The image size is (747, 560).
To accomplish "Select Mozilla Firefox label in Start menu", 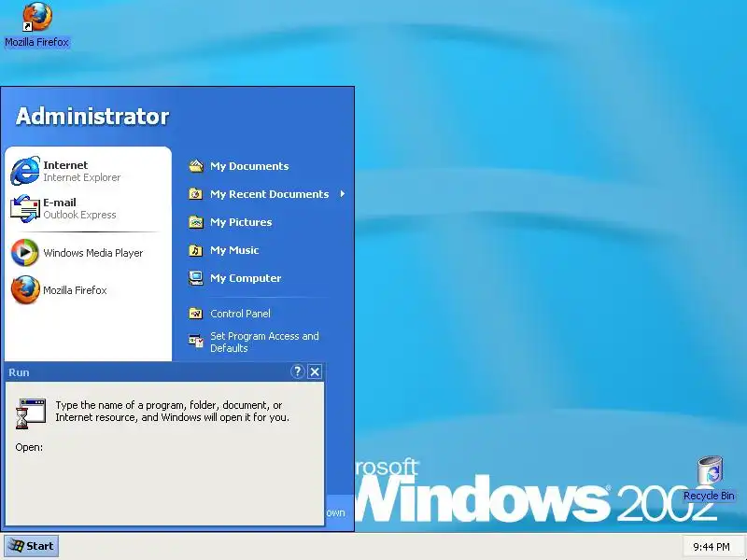I will tap(75, 290).
